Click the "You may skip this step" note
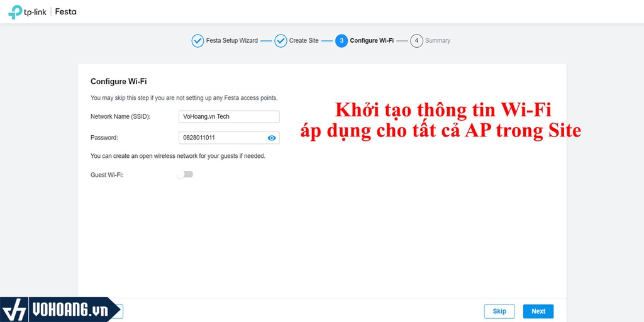 [x=184, y=98]
